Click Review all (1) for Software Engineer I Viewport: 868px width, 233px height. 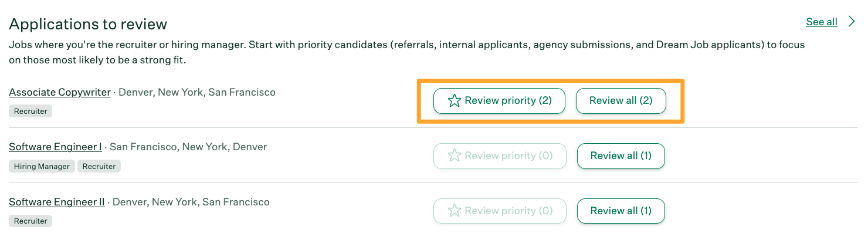[x=621, y=156]
